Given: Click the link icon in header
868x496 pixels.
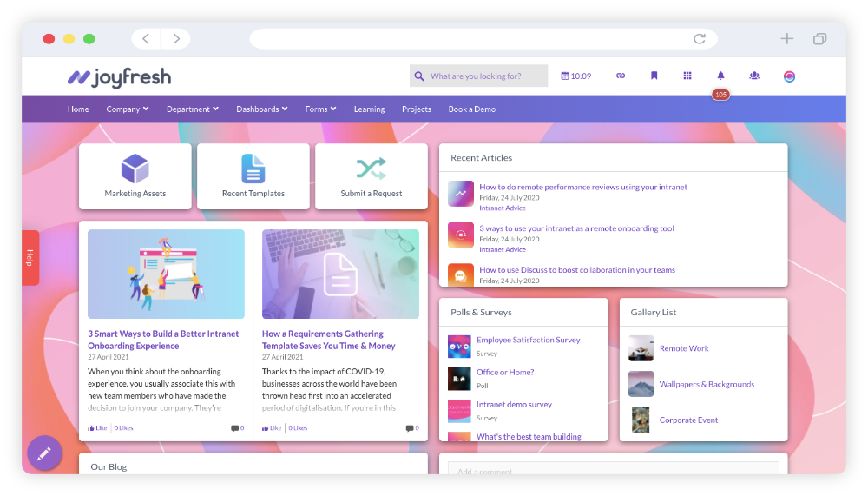Looking at the screenshot, I should pos(621,76).
